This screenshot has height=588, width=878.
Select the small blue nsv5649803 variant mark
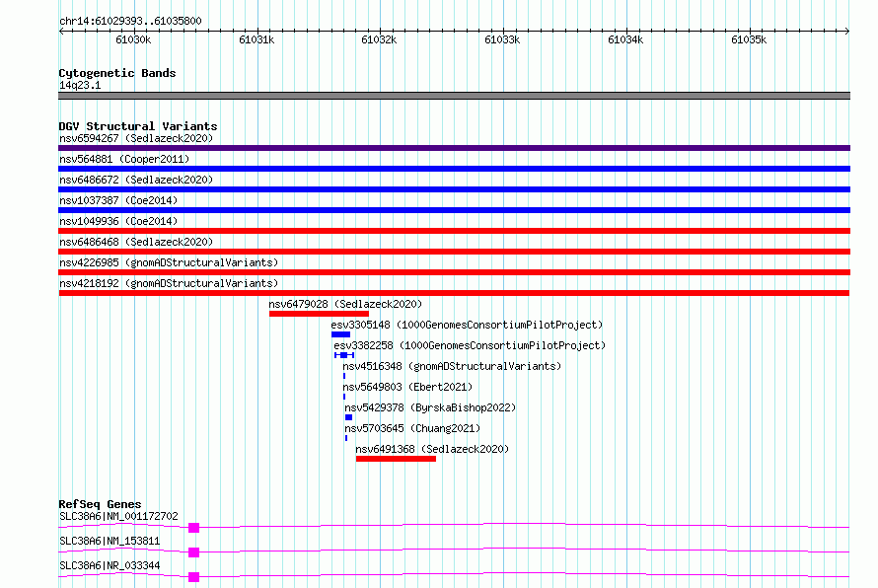344,397
